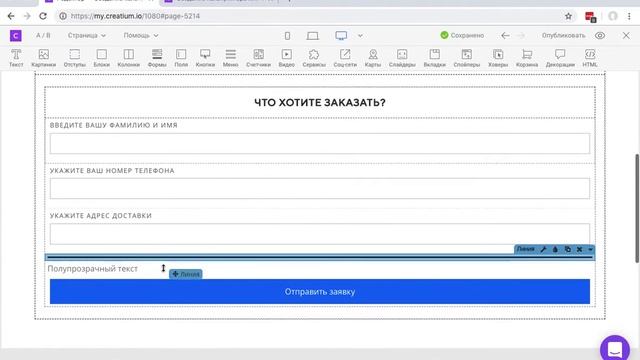Viewport: 640px width, 360px height.
Task: Open the Меню elements tool
Action: pos(231,58)
